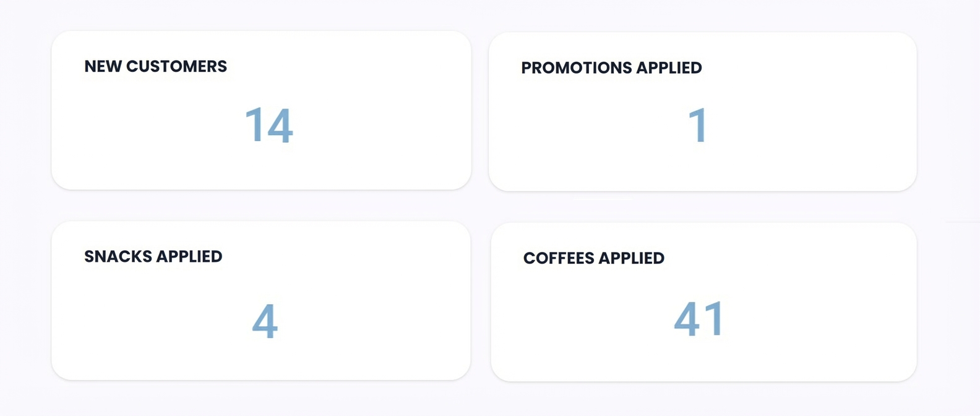
Task: View details for the number 41
Action: (698, 319)
